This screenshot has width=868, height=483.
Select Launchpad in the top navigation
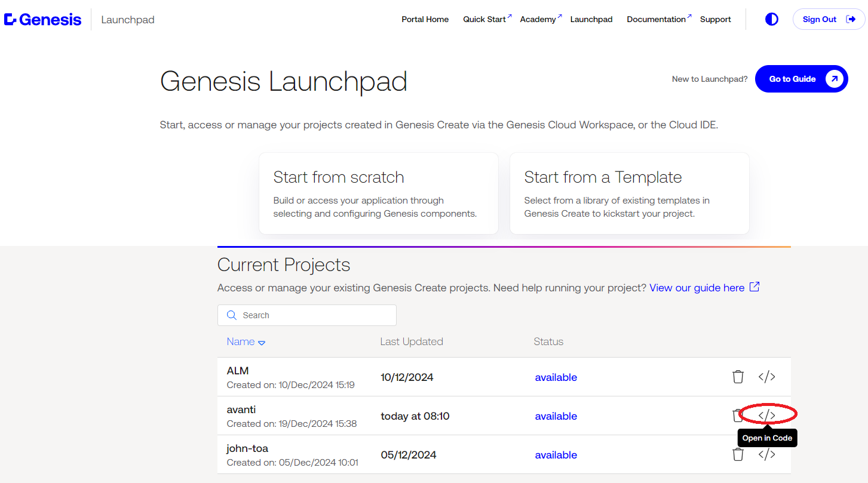pos(591,19)
